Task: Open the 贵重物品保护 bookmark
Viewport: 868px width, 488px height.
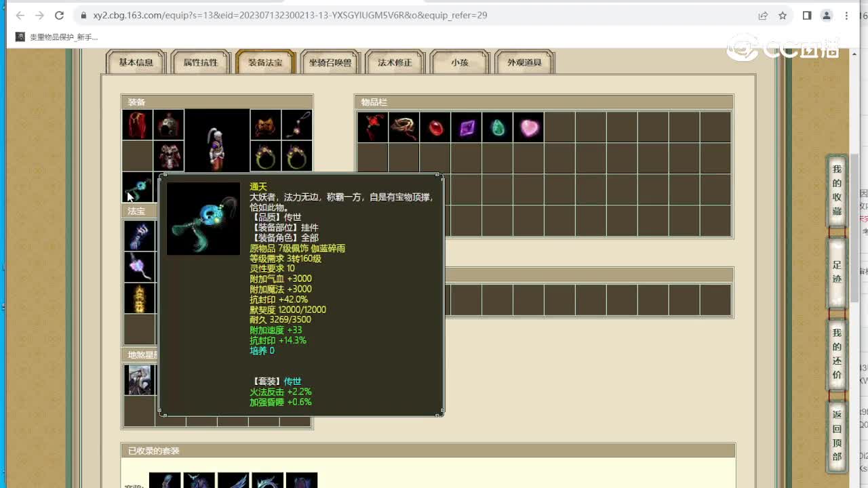Action: [x=57, y=37]
